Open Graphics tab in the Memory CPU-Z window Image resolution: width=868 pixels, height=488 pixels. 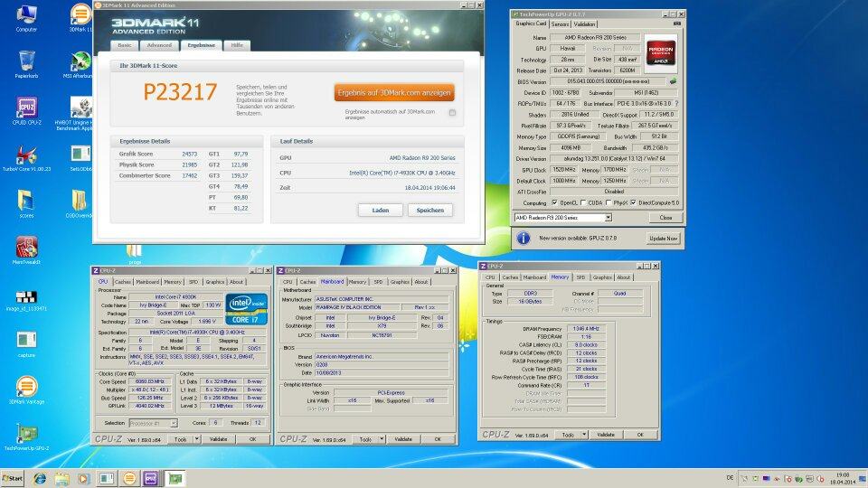point(602,277)
